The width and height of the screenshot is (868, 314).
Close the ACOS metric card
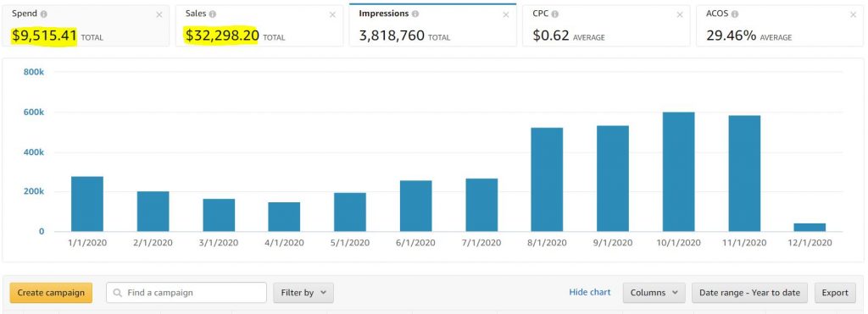pyautogui.click(x=853, y=15)
